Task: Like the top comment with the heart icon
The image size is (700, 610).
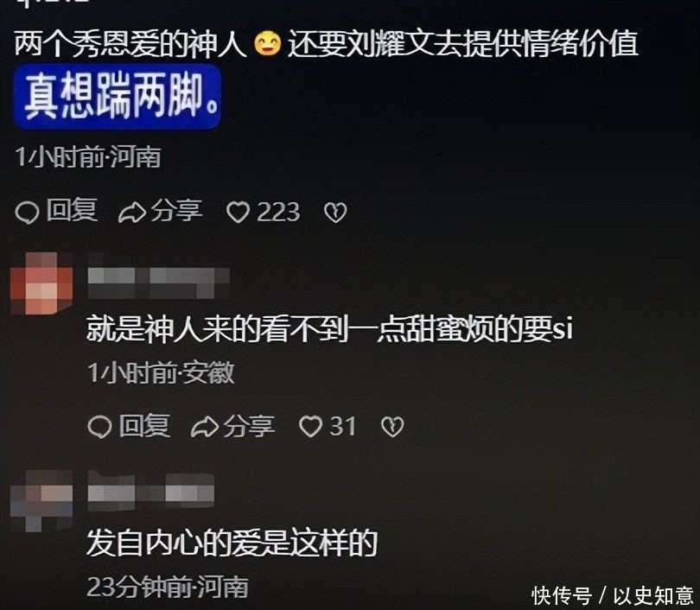Action: click(x=238, y=212)
